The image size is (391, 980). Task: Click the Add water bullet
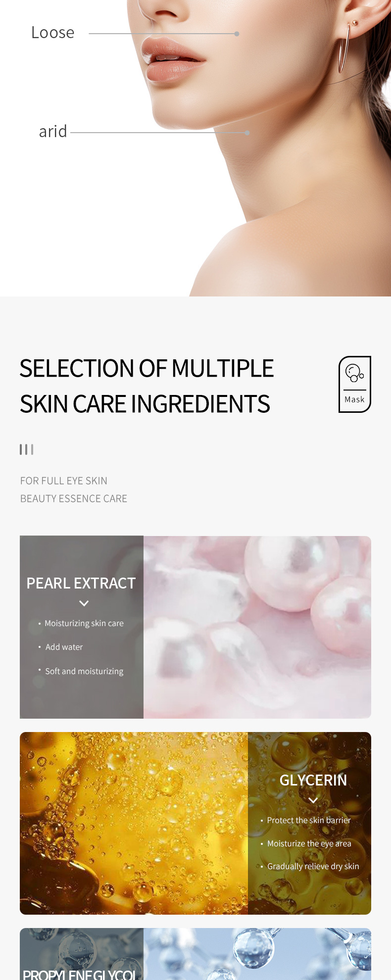64,647
